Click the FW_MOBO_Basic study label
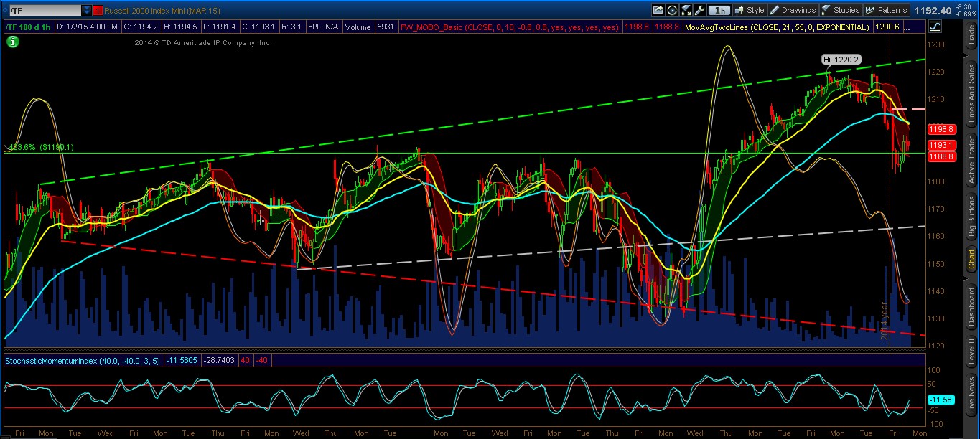980x439 pixels. click(508, 27)
